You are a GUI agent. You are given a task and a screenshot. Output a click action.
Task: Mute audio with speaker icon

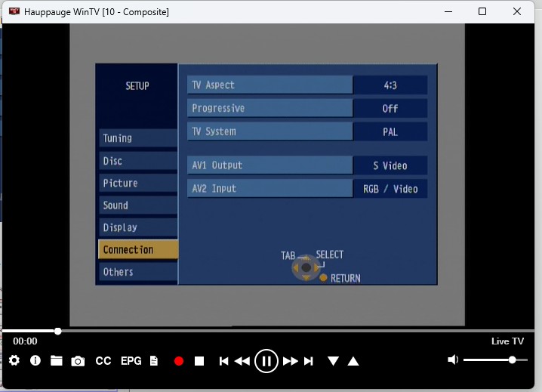click(x=453, y=360)
